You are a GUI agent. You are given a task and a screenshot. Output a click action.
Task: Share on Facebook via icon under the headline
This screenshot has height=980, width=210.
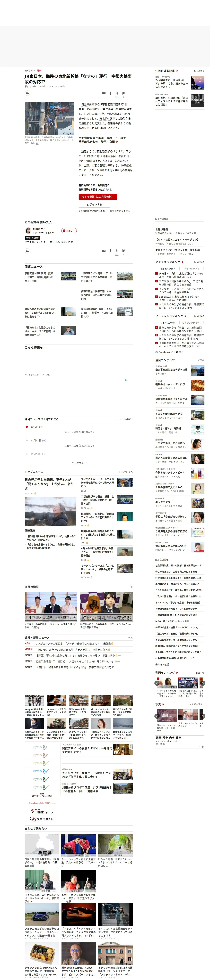pos(111,93)
